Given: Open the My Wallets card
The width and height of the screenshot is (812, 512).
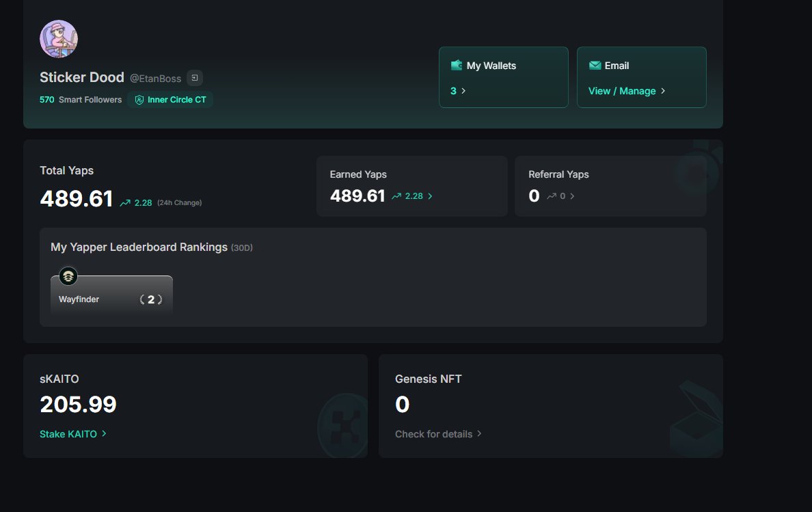Looking at the screenshot, I should (503, 77).
